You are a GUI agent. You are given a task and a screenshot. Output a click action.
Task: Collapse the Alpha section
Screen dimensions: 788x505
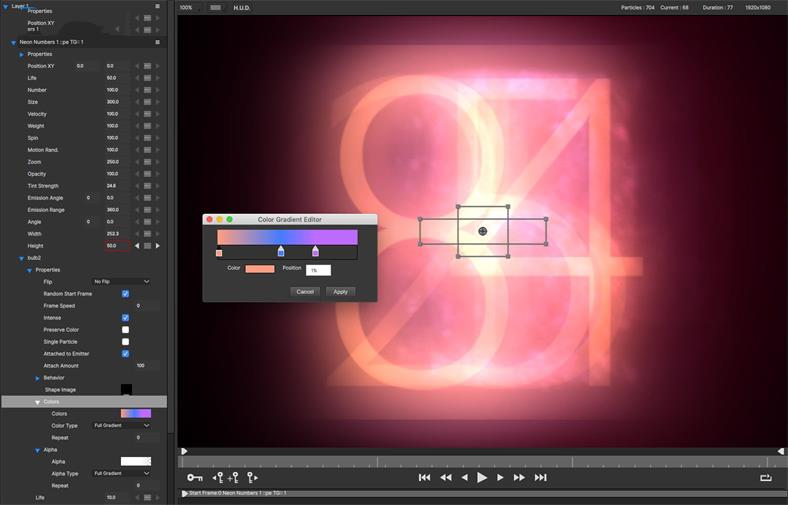(x=38, y=450)
